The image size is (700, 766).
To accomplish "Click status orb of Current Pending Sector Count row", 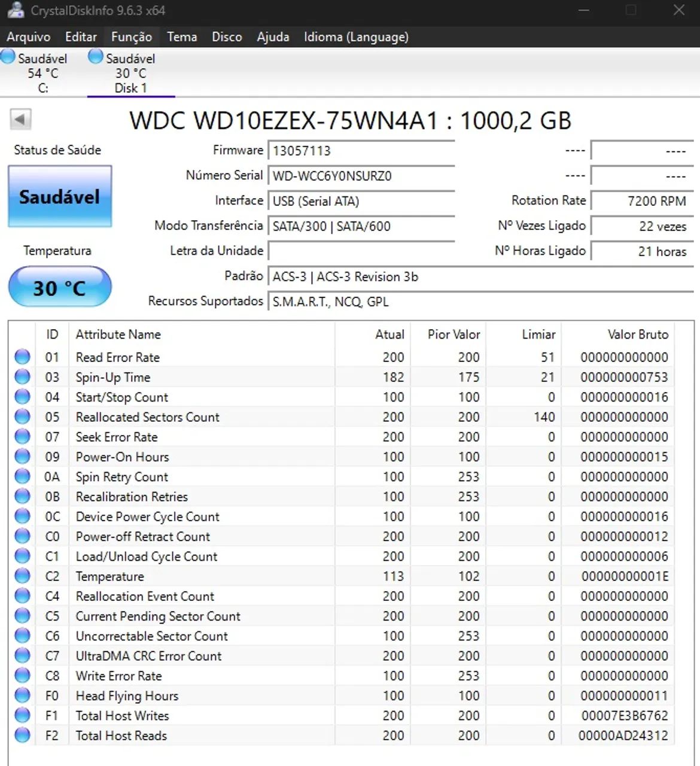I will coord(22,616).
